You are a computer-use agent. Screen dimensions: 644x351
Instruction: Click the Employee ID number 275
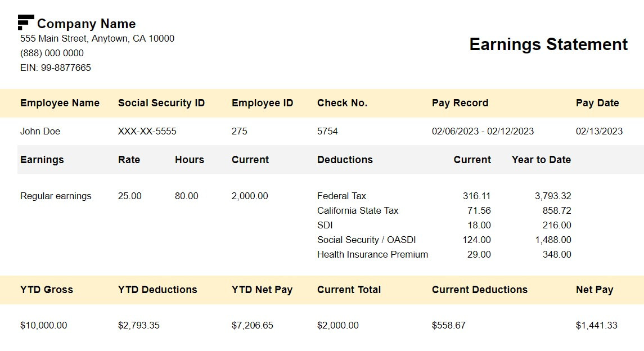coord(239,131)
